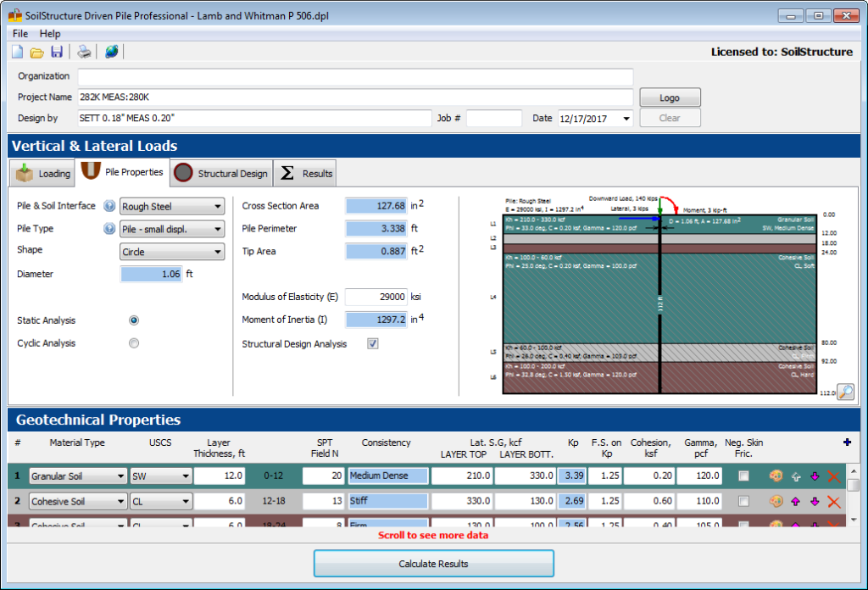Click Calculate Results button
This screenshot has height=590, width=868.
coord(433,564)
